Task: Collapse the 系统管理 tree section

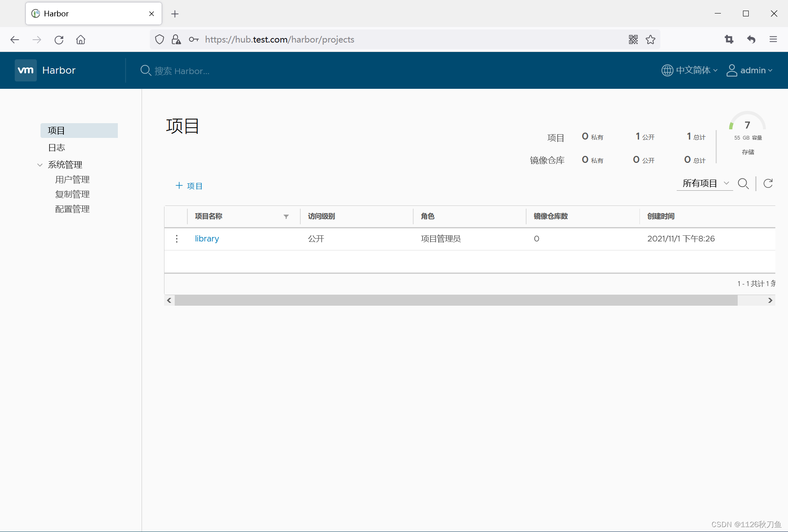Action: (40, 165)
